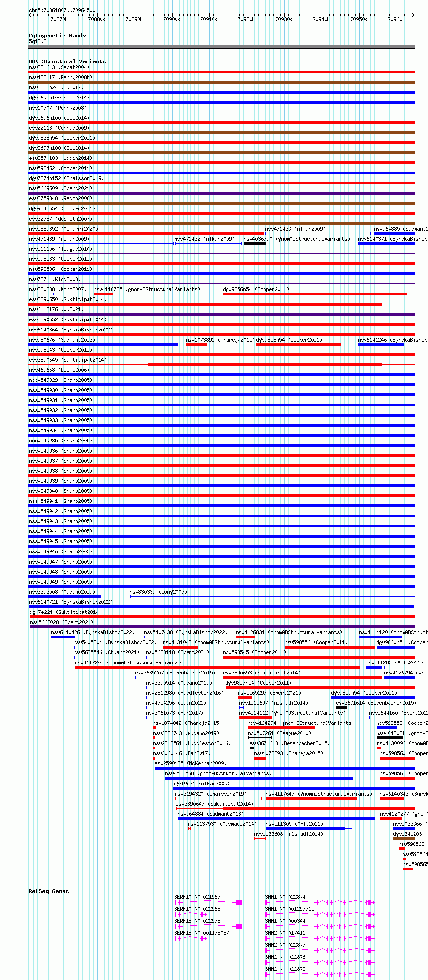Select dgv9858n54 (Cooper2011) label
The height and width of the screenshot is (980, 428).
290,340
